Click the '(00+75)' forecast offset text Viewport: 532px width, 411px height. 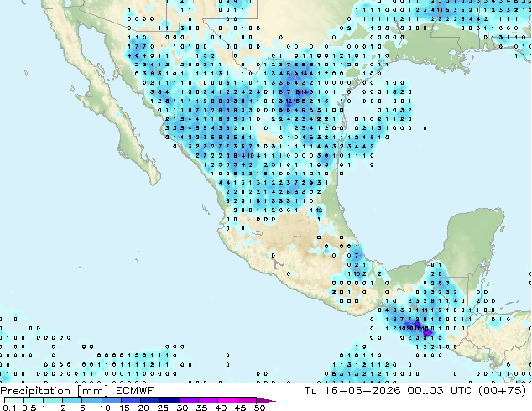[x=502, y=391]
